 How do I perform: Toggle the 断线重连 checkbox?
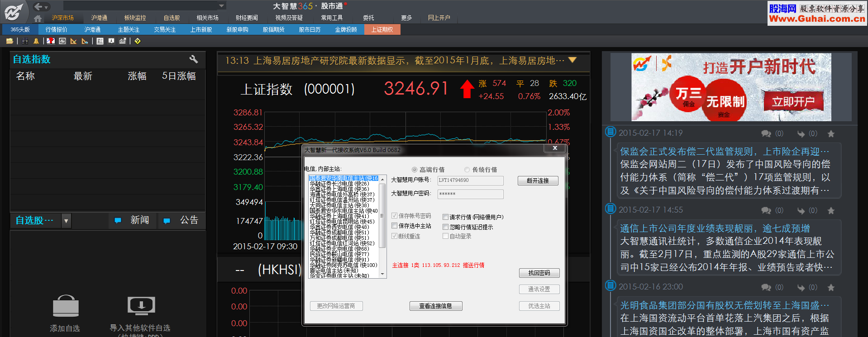[394, 236]
